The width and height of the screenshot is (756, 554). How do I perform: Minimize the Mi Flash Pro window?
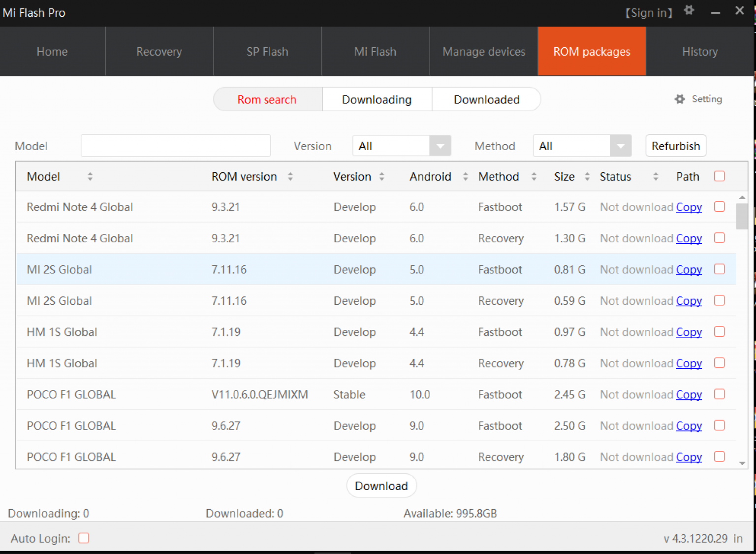716,12
